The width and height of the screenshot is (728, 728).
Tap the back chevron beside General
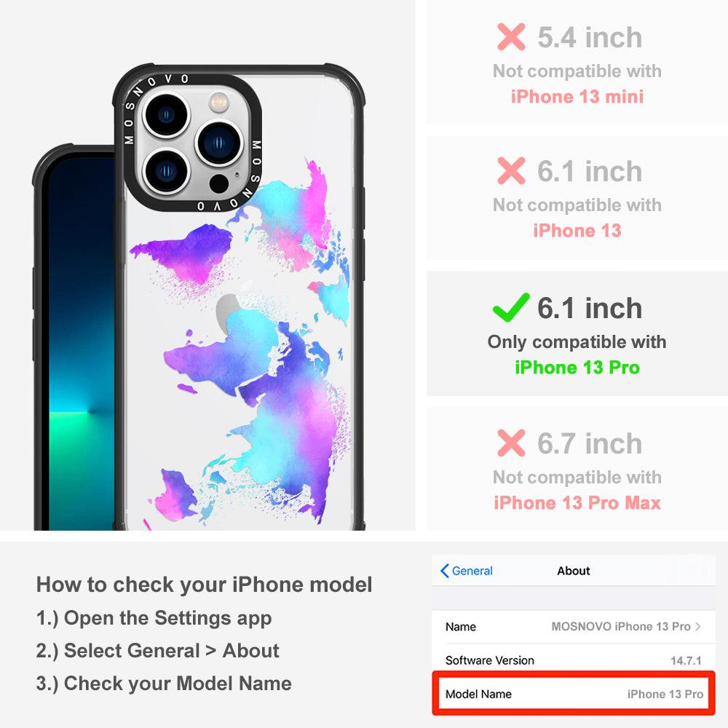point(444,571)
